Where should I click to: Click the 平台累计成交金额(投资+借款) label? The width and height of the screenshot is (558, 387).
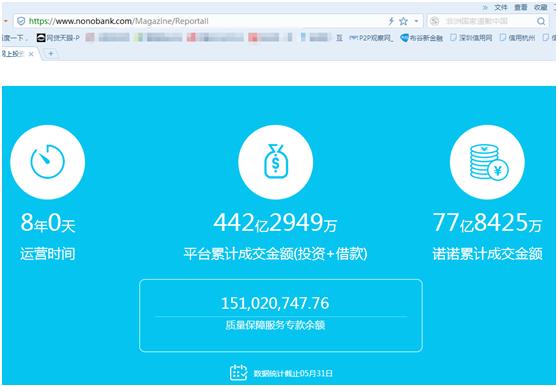(x=275, y=254)
